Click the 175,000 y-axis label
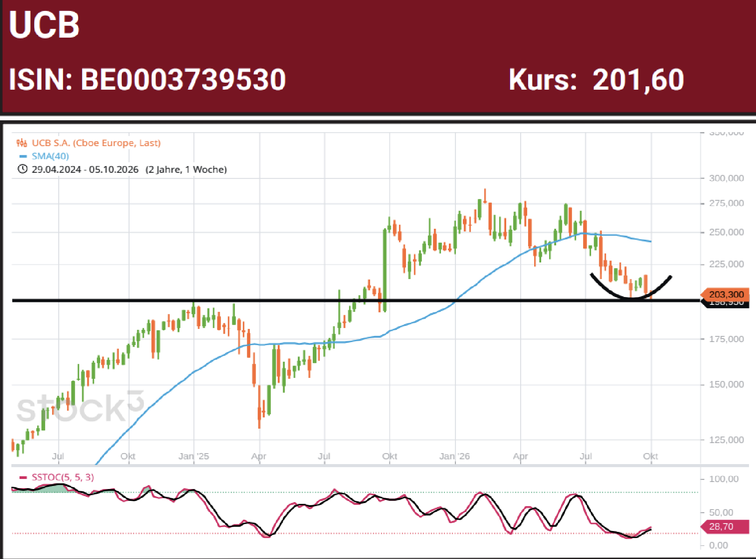The image size is (756, 559). coord(726,339)
